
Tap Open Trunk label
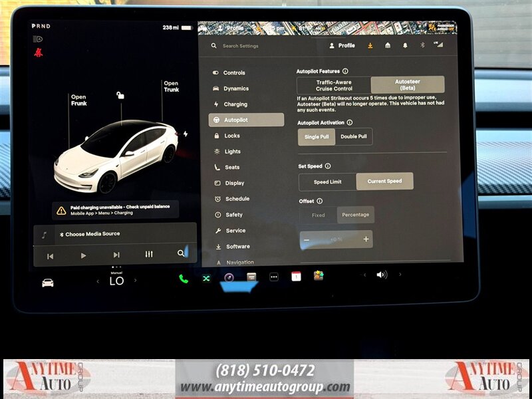click(171, 86)
